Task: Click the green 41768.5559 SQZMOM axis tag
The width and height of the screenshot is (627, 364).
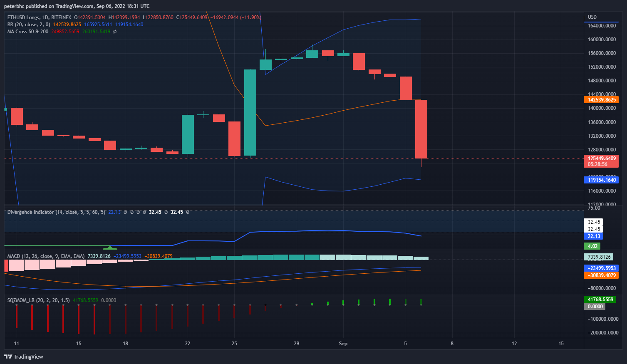Action: click(600, 300)
